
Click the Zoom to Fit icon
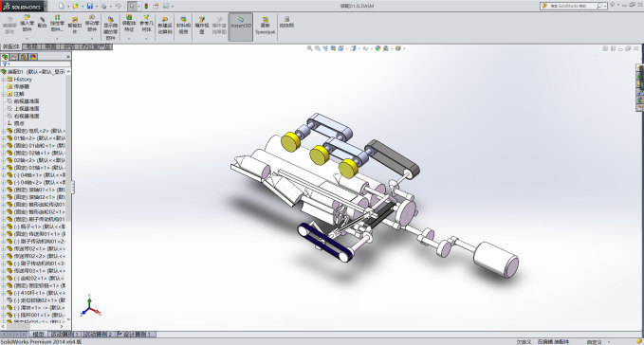[x=310, y=48]
